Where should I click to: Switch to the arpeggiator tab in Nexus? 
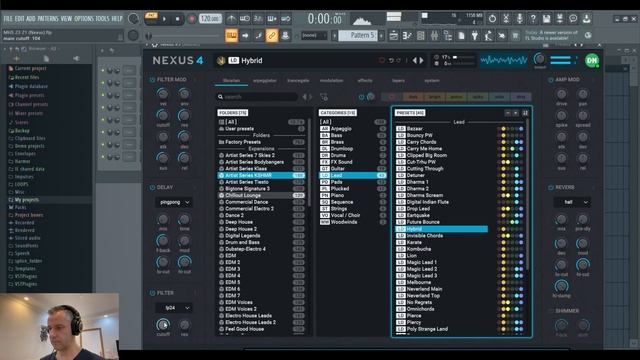(x=264, y=80)
